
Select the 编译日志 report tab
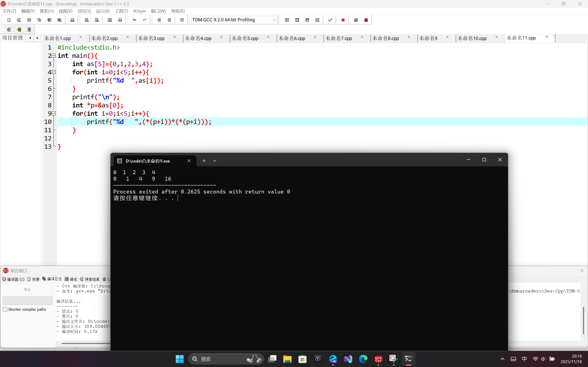click(x=52, y=279)
